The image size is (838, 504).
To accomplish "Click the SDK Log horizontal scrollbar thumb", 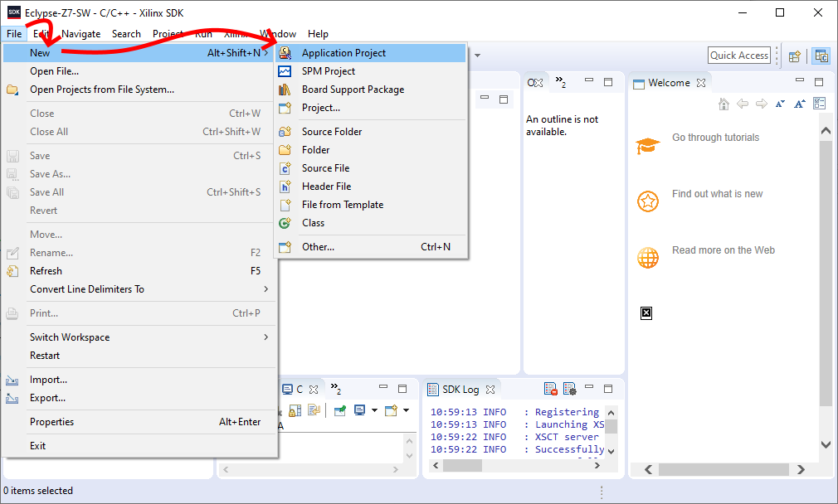I will (462, 466).
